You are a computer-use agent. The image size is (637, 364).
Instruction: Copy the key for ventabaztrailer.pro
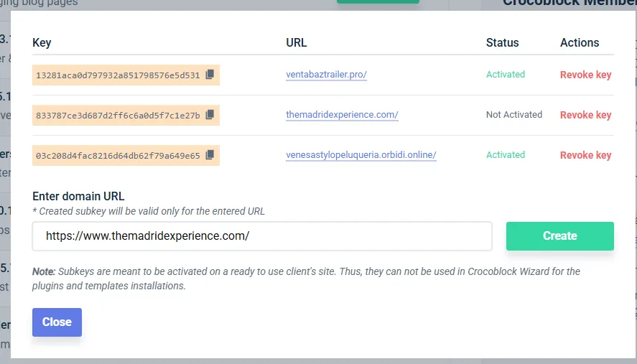(210, 75)
